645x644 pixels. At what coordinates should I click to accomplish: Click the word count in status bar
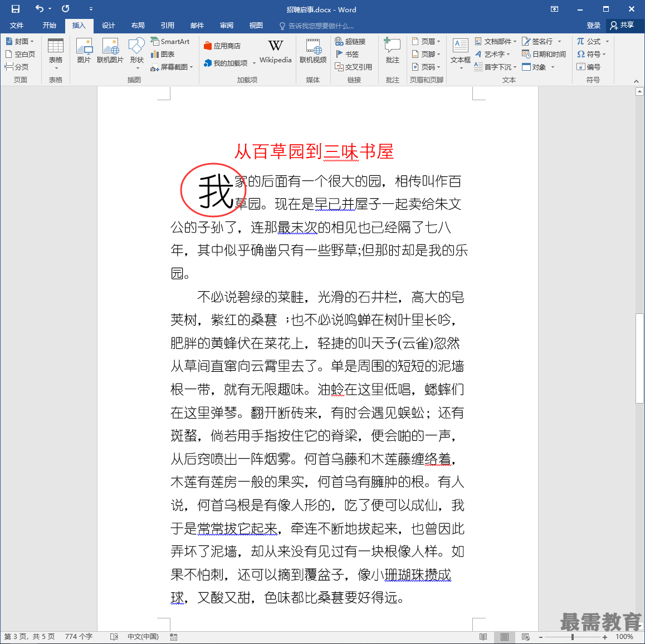coord(79,637)
